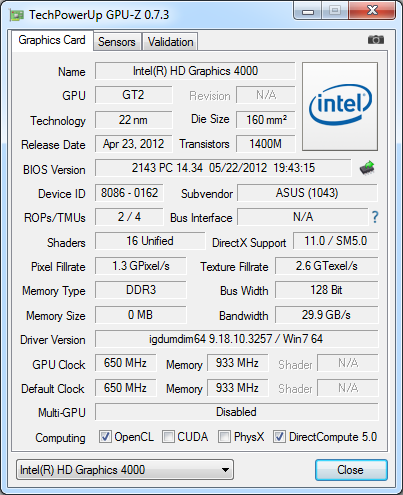
Task: Click the BIOS save chip icon
Action: tap(367, 168)
